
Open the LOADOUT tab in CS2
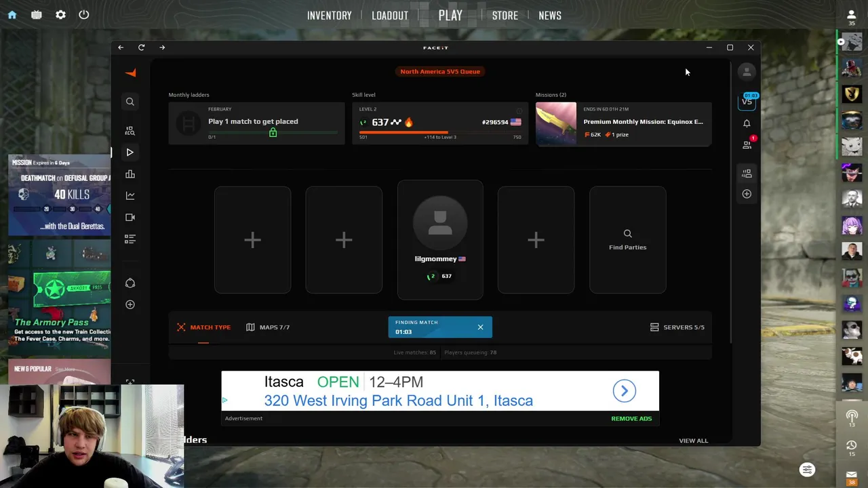point(390,16)
